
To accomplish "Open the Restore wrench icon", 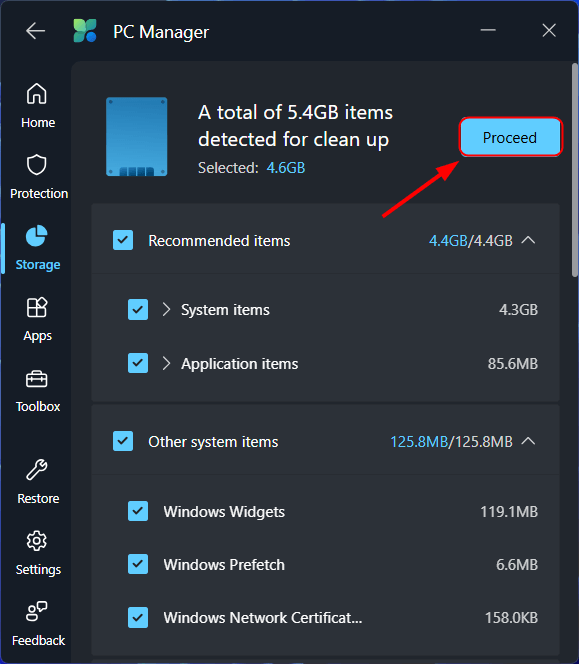I will [37, 470].
